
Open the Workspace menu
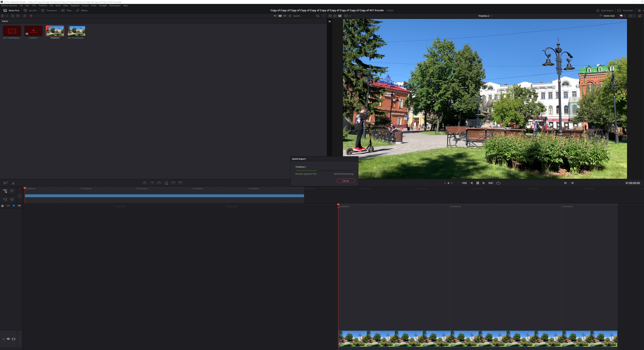coord(115,5)
